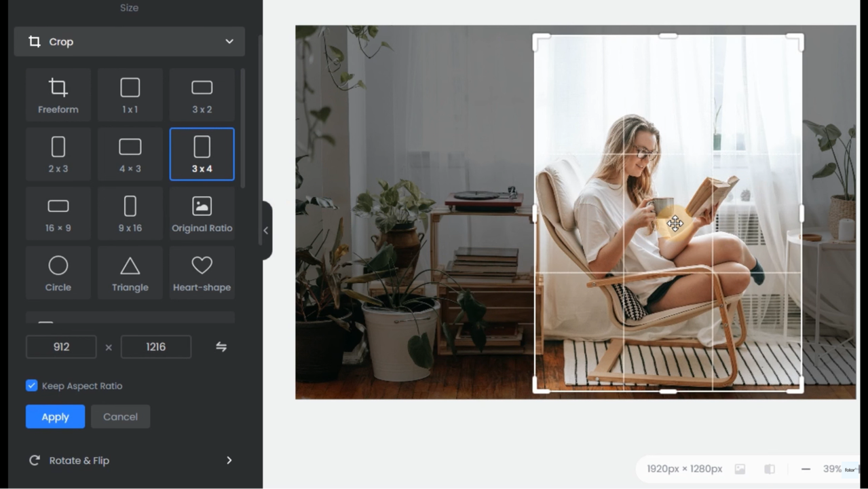Select the Freeform crop option

(x=58, y=94)
